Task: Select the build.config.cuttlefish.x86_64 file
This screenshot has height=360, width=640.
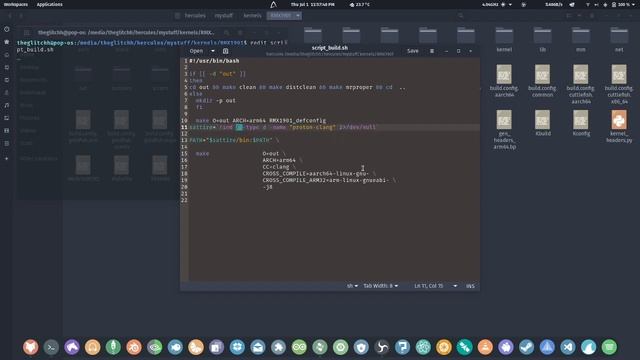Action: tap(619, 84)
